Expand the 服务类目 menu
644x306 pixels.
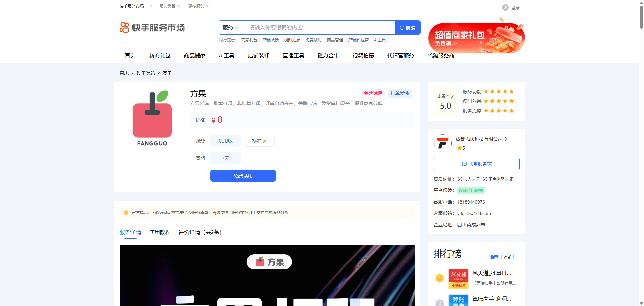pyautogui.click(x=170, y=6)
